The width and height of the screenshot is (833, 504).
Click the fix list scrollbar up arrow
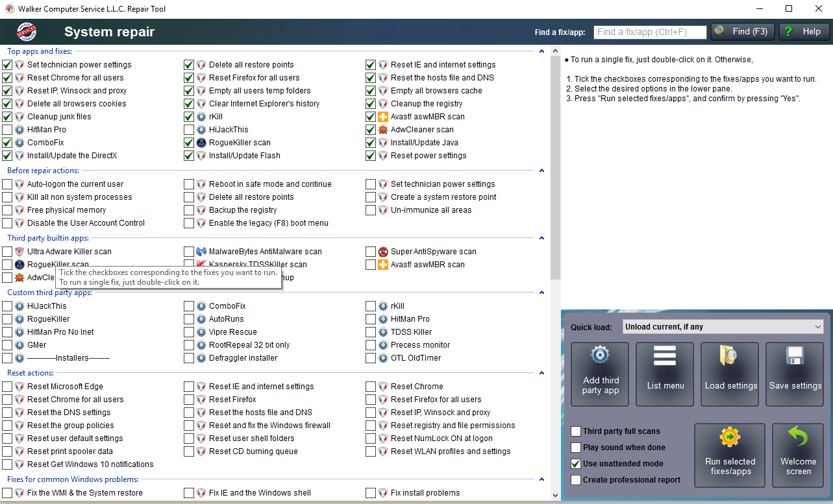point(555,51)
